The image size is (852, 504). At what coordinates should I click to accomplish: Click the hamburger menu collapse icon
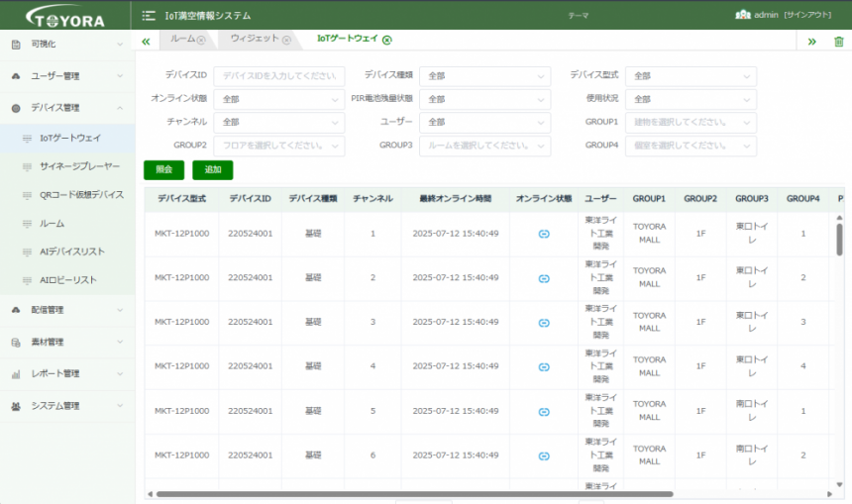(x=149, y=16)
